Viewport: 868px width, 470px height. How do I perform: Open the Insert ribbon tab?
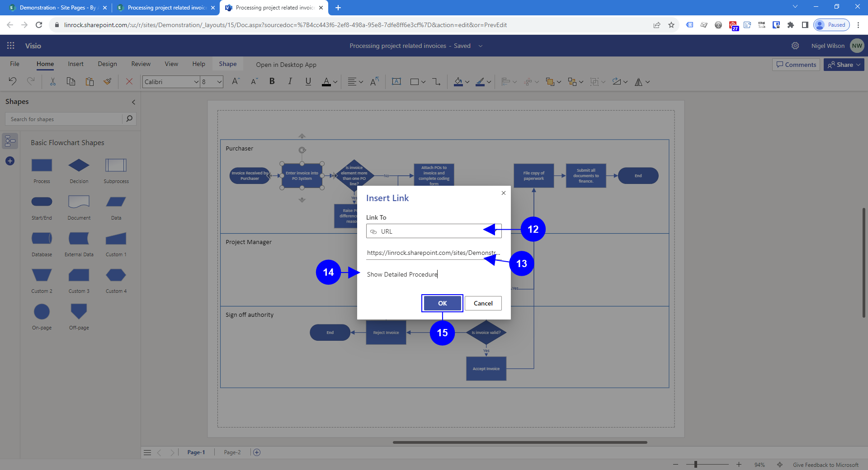coord(75,64)
